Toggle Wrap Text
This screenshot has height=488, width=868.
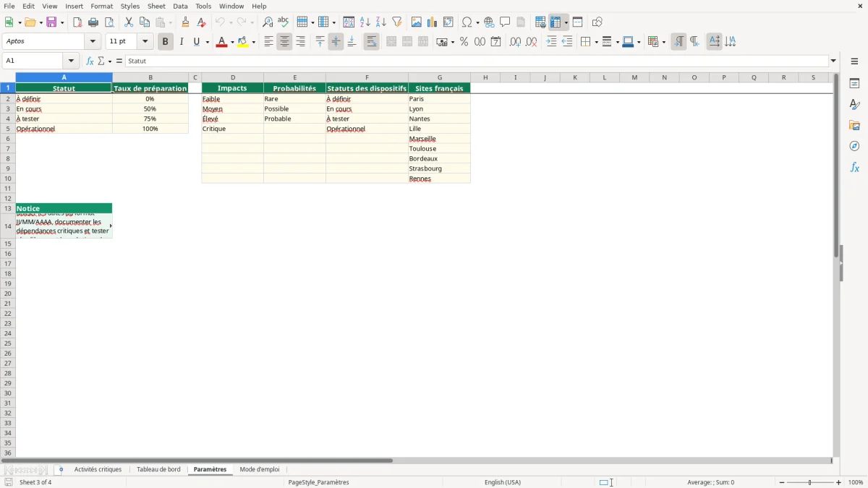(x=371, y=42)
